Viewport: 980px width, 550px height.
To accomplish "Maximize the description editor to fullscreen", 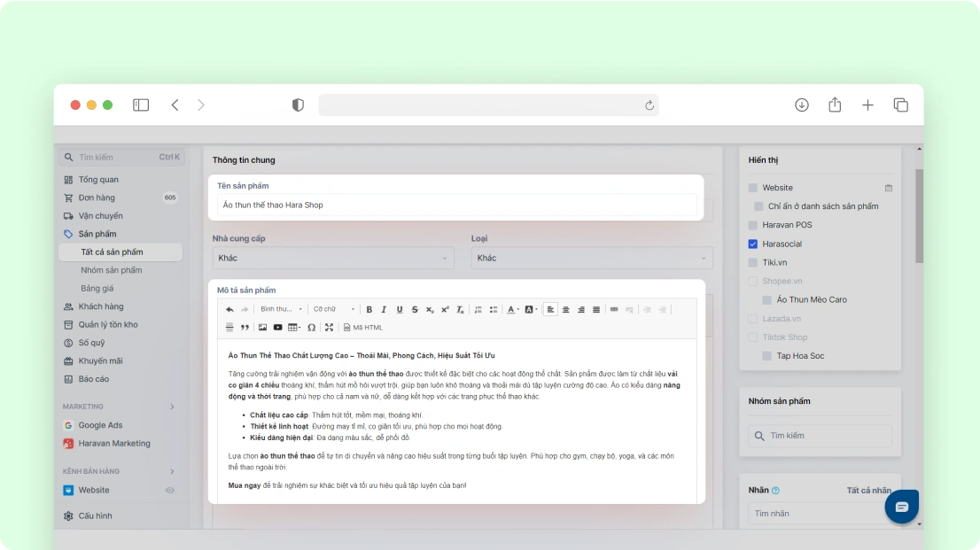I will 329,328.
